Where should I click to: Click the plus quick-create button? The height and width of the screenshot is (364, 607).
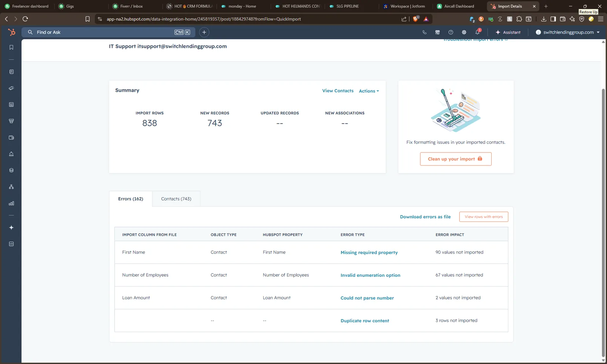tap(204, 32)
